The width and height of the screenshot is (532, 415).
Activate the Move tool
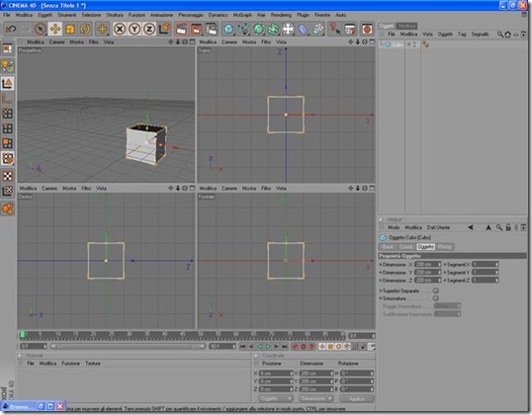55,29
